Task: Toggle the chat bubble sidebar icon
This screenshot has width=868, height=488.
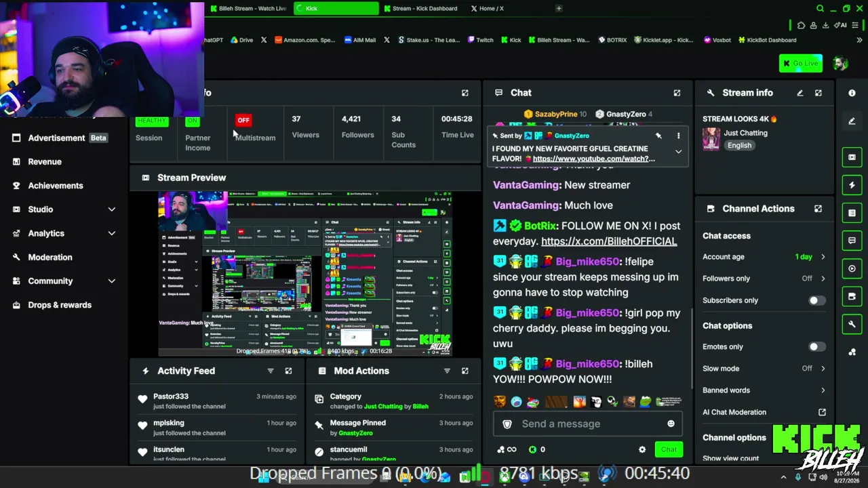Action: click(x=852, y=241)
